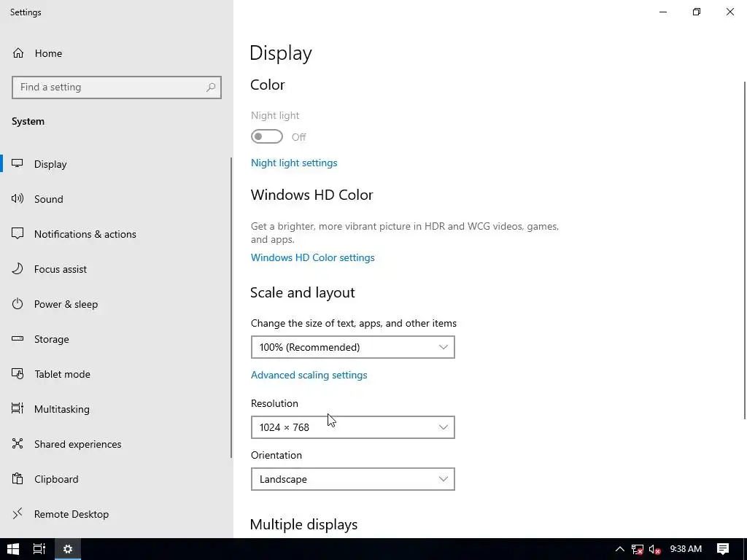Show hidden tray icons chevron
747x560 pixels.
pyautogui.click(x=620, y=549)
